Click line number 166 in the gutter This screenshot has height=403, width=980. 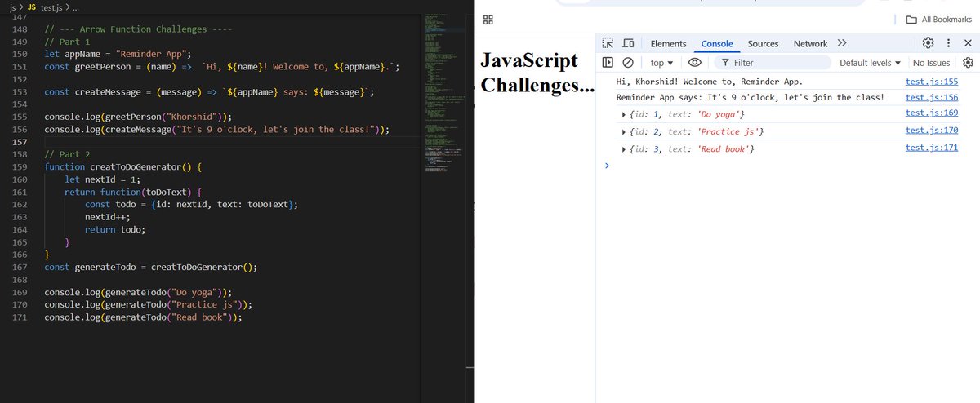tap(21, 255)
